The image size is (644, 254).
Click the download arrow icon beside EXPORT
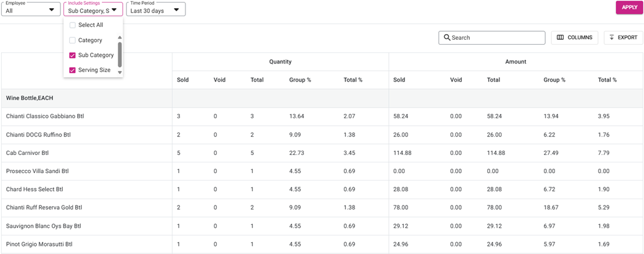coord(612,37)
